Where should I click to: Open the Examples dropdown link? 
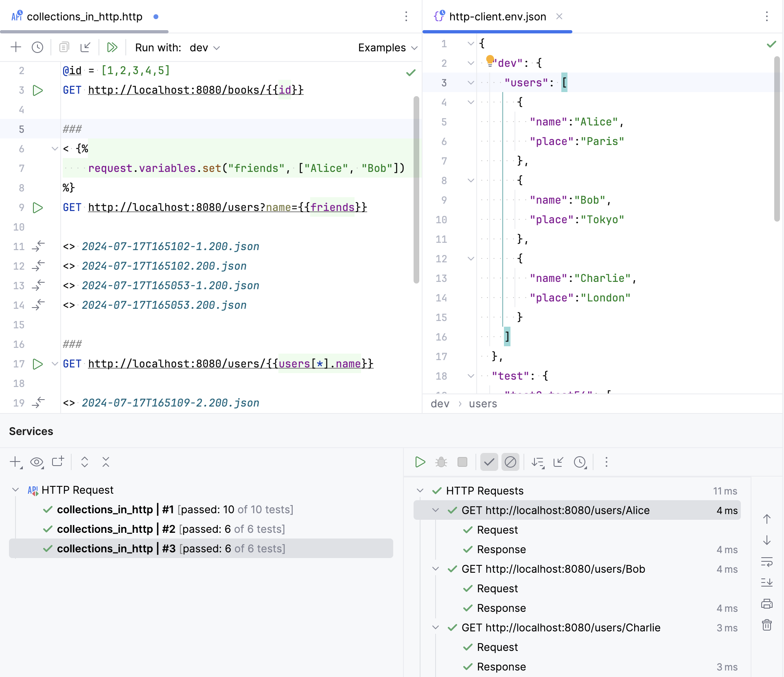tap(387, 47)
